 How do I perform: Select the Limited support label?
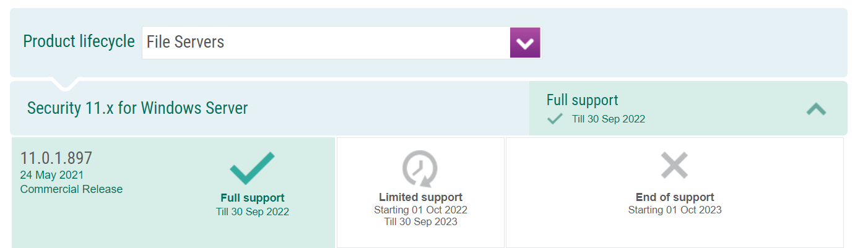pyautogui.click(x=420, y=197)
